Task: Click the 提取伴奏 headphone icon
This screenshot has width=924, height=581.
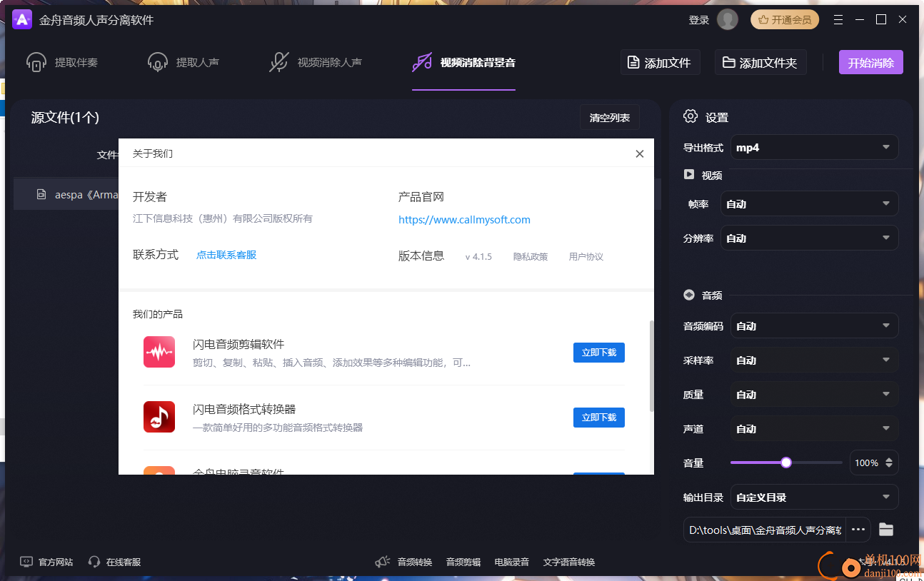Action: click(x=36, y=63)
